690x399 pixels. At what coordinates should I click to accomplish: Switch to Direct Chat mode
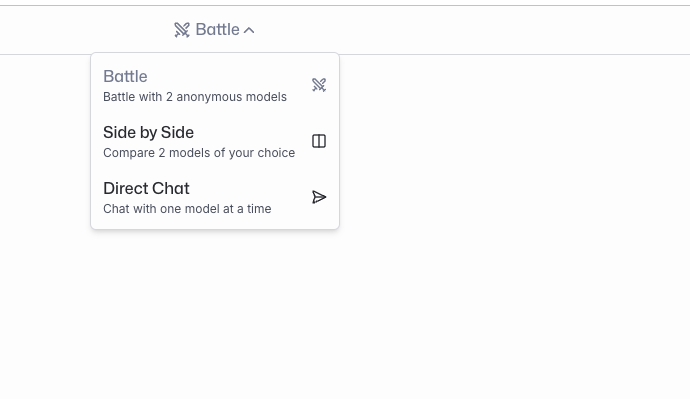click(215, 197)
